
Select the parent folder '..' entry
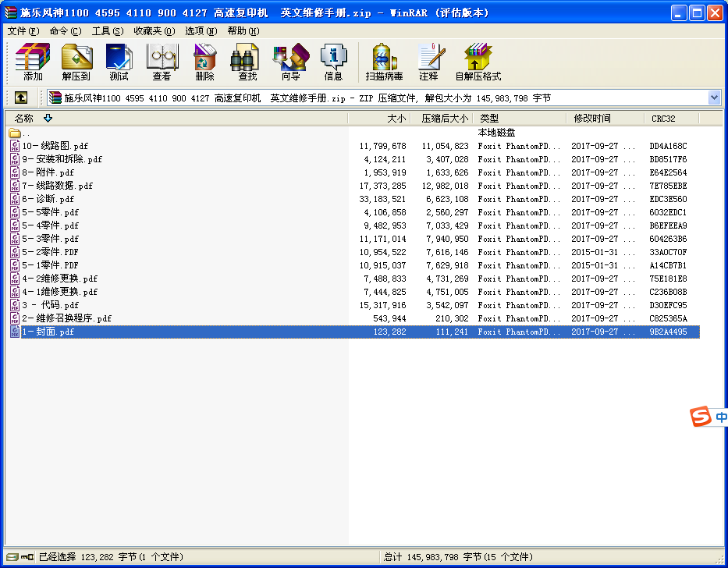click(x=19, y=133)
